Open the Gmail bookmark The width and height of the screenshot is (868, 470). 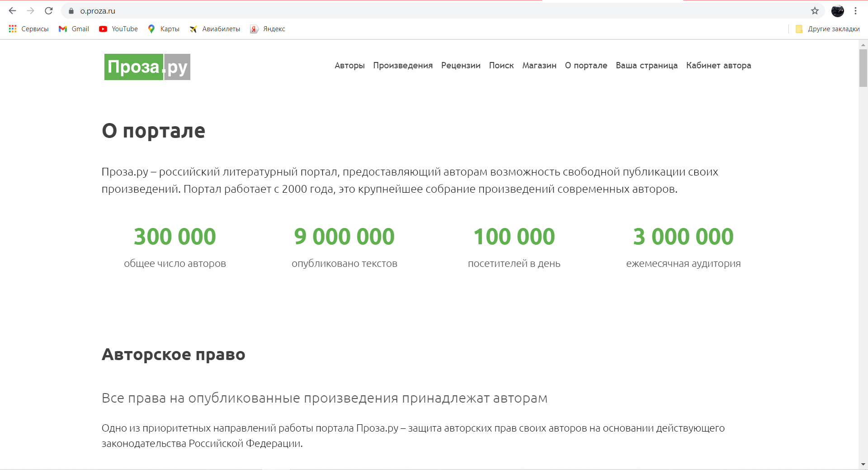click(74, 29)
